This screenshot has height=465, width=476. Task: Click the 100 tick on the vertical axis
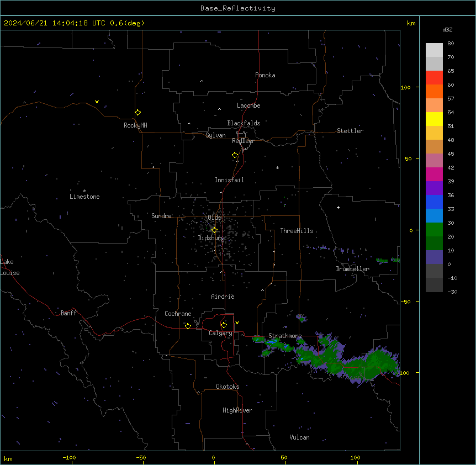click(405, 88)
